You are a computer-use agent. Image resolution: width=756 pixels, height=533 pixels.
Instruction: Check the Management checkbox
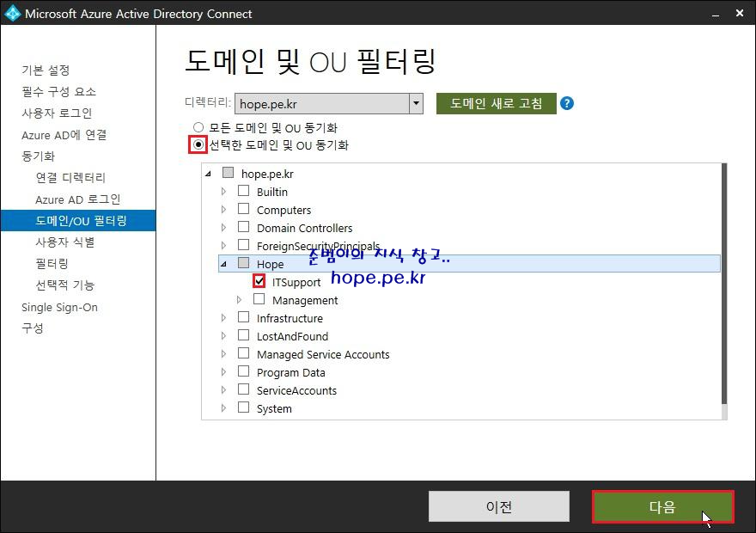pos(259,299)
